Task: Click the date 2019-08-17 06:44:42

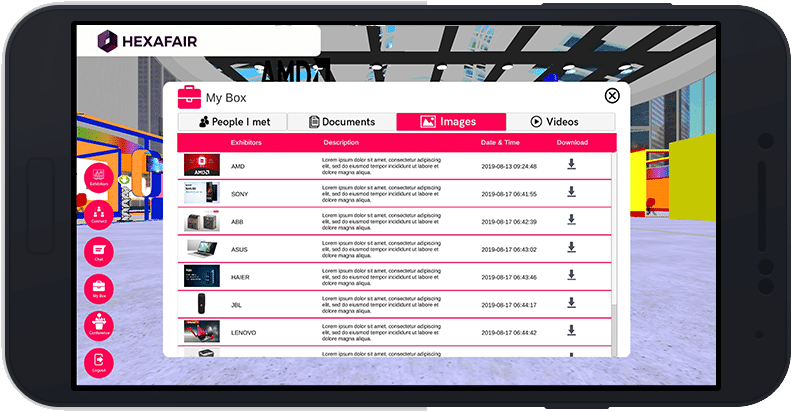Action: pos(509,333)
